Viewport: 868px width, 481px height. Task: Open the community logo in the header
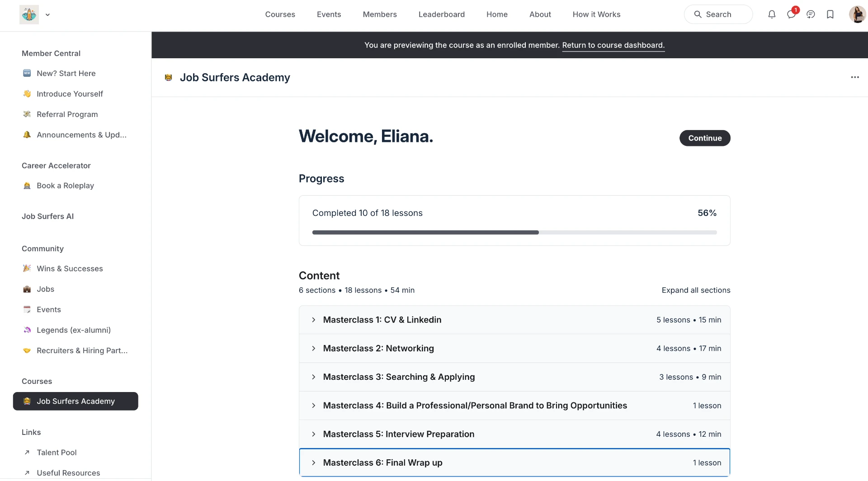(x=29, y=14)
